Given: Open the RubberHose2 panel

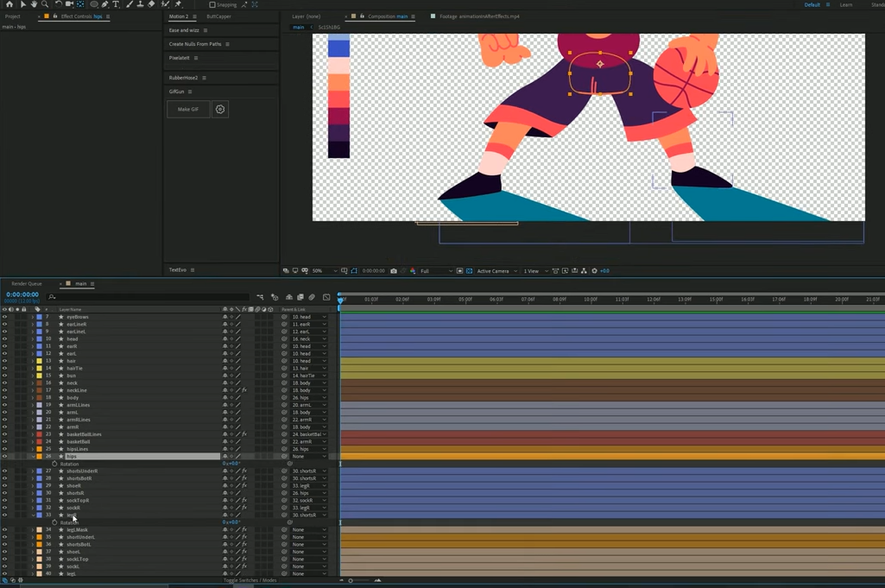Looking at the screenshot, I should 183,78.
